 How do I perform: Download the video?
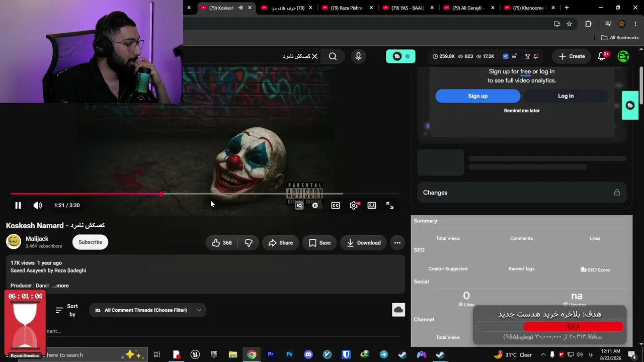364,243
